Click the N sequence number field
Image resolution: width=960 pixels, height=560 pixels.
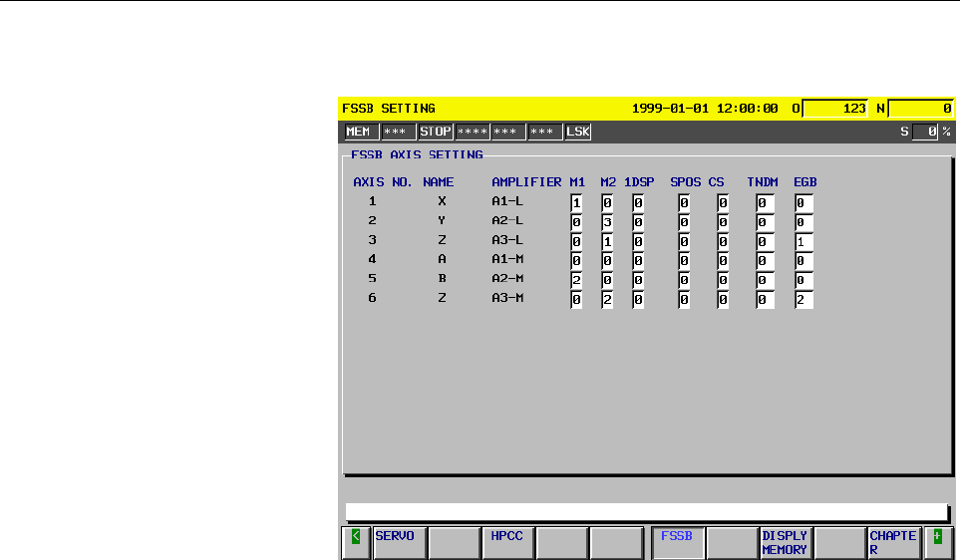(921, 109)
